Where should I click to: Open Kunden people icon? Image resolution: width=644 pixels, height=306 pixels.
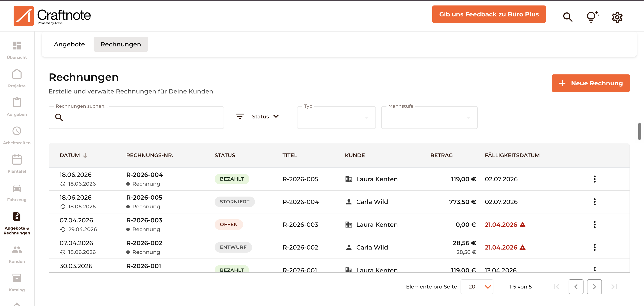(x=17, y=249)
